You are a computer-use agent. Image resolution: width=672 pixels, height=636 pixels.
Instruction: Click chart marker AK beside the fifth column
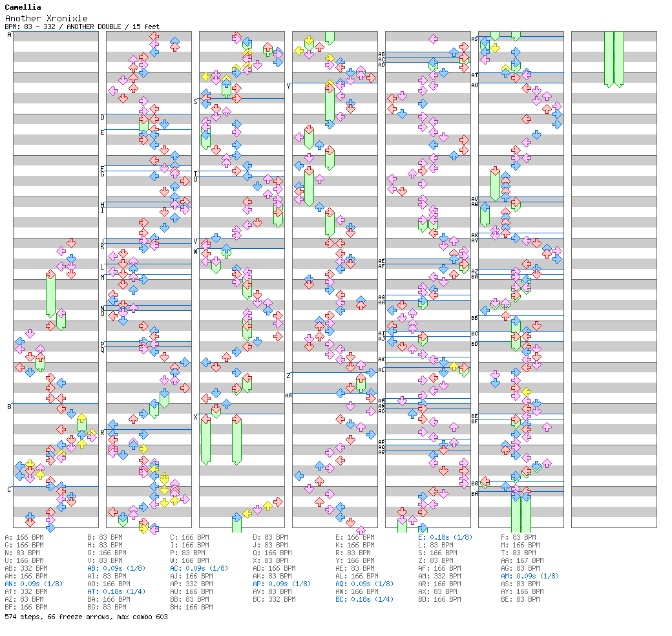pyautogui.click(x=381, y=359)
